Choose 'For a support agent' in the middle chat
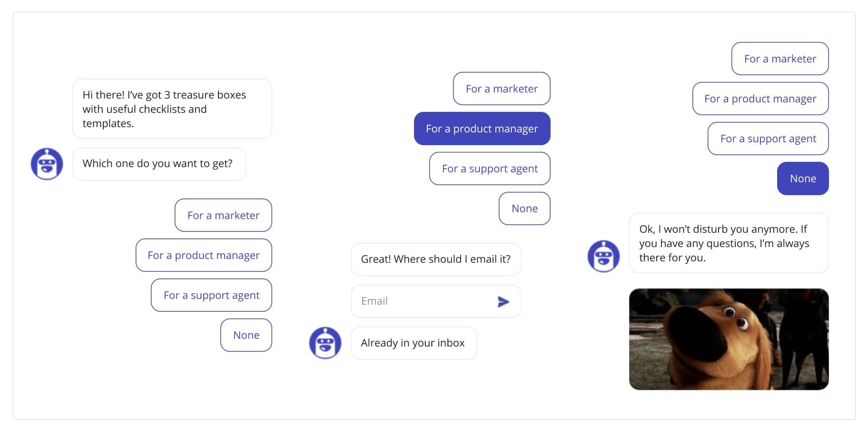The image size is (868, 436). (x=490, y=168)
